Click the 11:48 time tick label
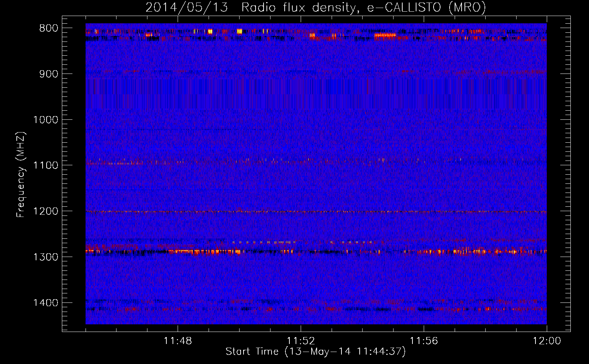 click(178, 341)
